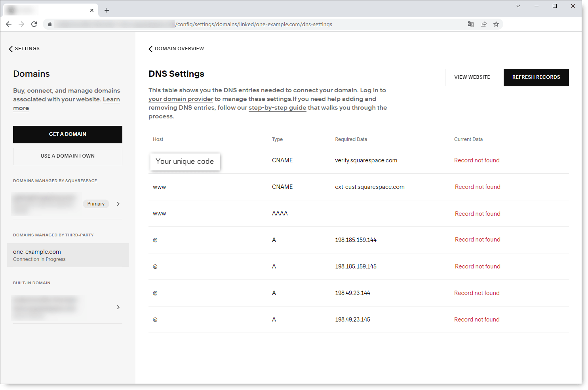Click the back chevron beside DOMAIN OVERVIEW
588x390 pixels.
150,48
